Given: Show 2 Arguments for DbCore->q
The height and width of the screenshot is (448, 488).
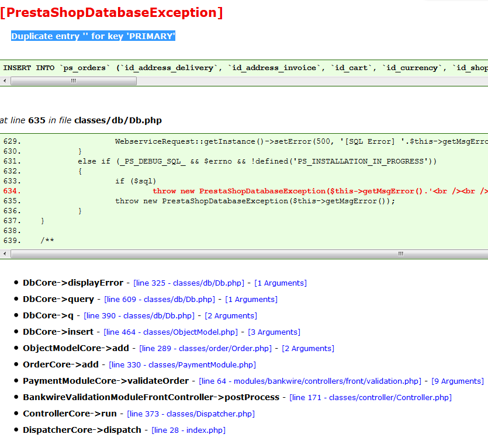Looking at the screenshot, I should (x=231, y=316).
